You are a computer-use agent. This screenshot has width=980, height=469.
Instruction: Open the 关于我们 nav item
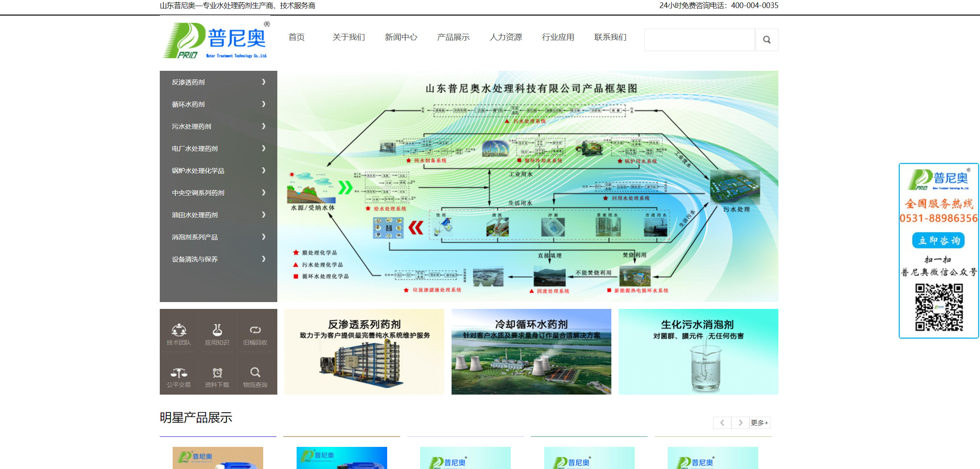349,37
